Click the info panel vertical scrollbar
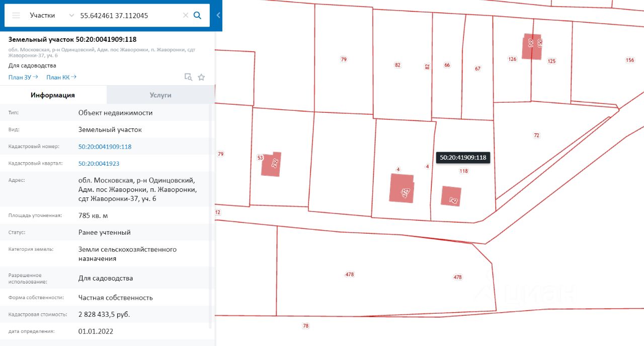This screenshot has width=644, height=346. coord(211,217)
